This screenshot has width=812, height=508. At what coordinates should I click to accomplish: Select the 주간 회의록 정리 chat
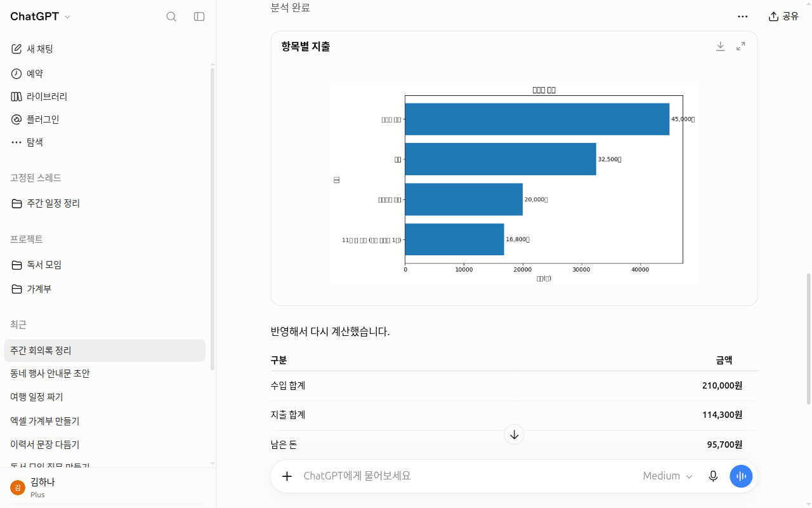pyautogui.click(x=105, y=351)
